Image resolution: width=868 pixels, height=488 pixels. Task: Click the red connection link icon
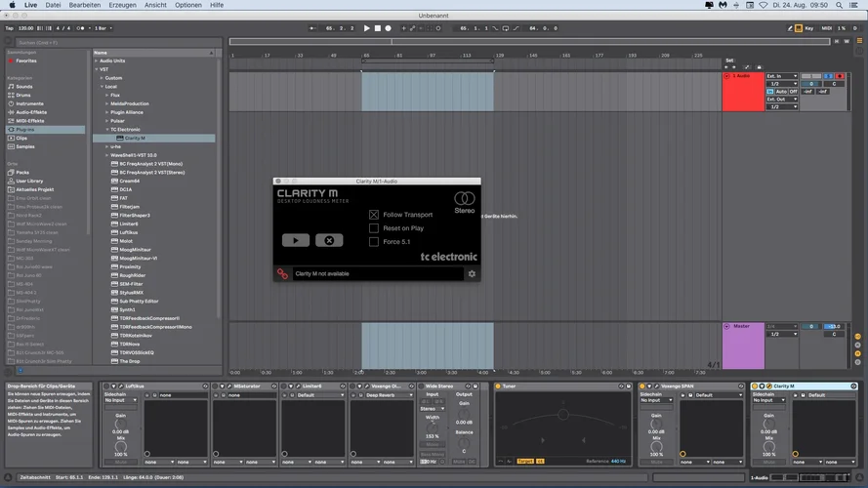282,274
